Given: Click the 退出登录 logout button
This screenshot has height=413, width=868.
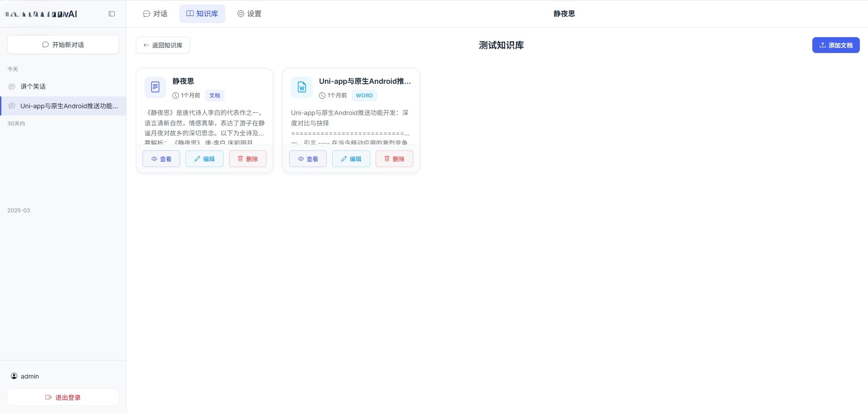Looking at the screenshot, I should 62,397.
